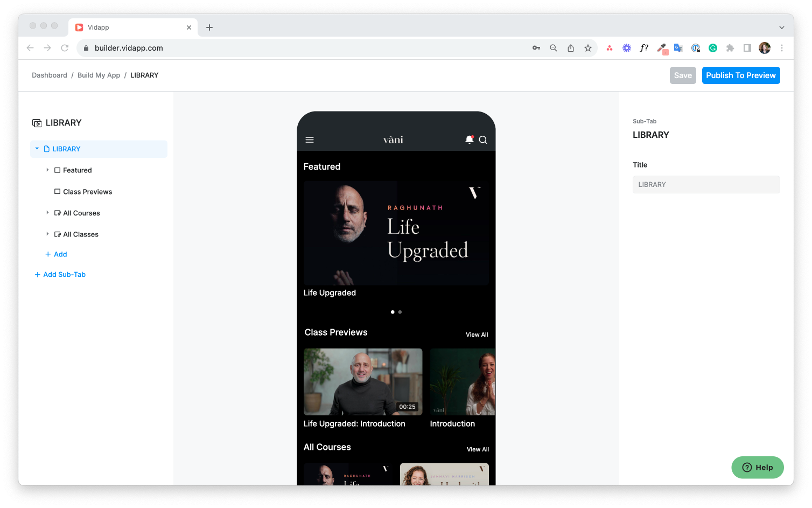Click the Title input field
Image resolution: width=812 pixels, height=508 pixels.
point(706,184)
